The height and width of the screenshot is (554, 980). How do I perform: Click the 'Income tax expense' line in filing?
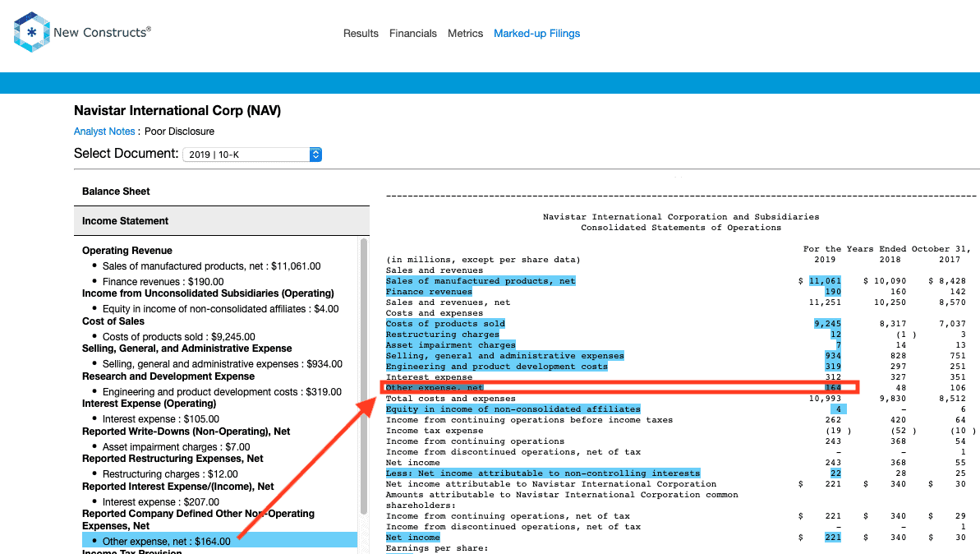[435, 430]
